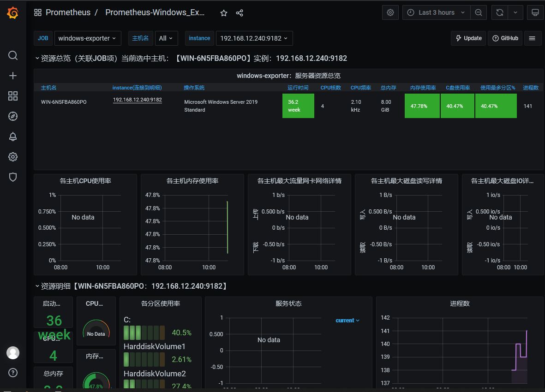Screen dimensions: 545x392
Task: Open the dashboard links hamburger menu
Action: (x=532, y=38)
